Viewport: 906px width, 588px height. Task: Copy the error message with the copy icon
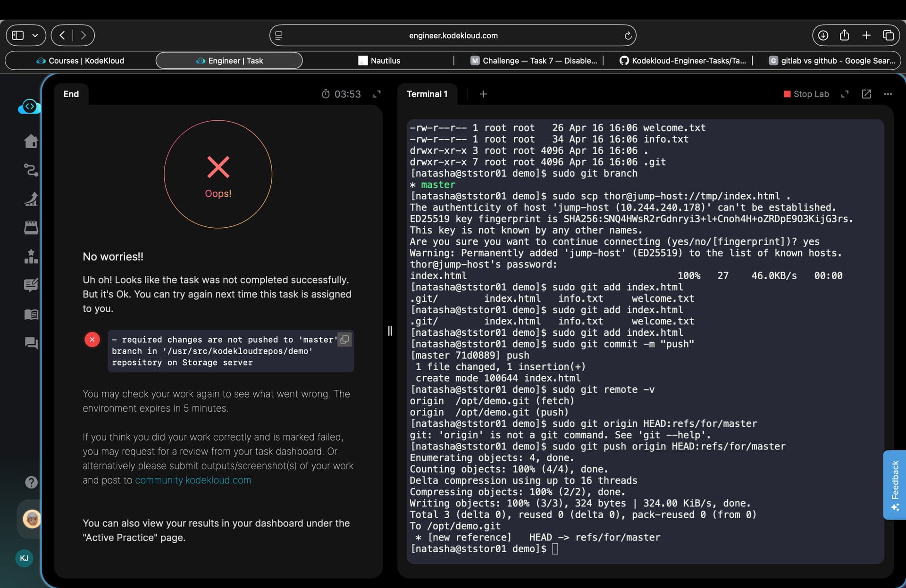pyautogui.click(x=345, y=340)
